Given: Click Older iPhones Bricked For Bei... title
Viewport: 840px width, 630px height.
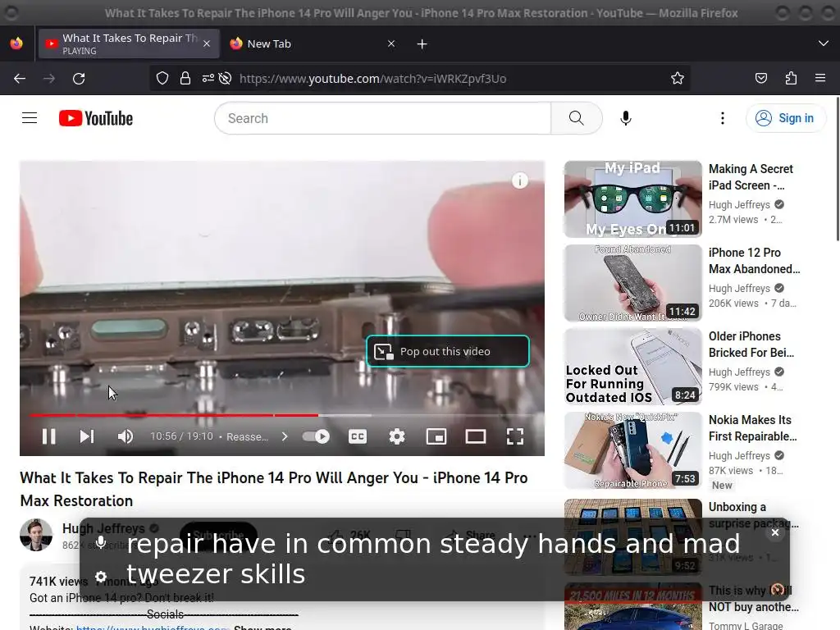Looking at the screenshot, I should (751, 345).
